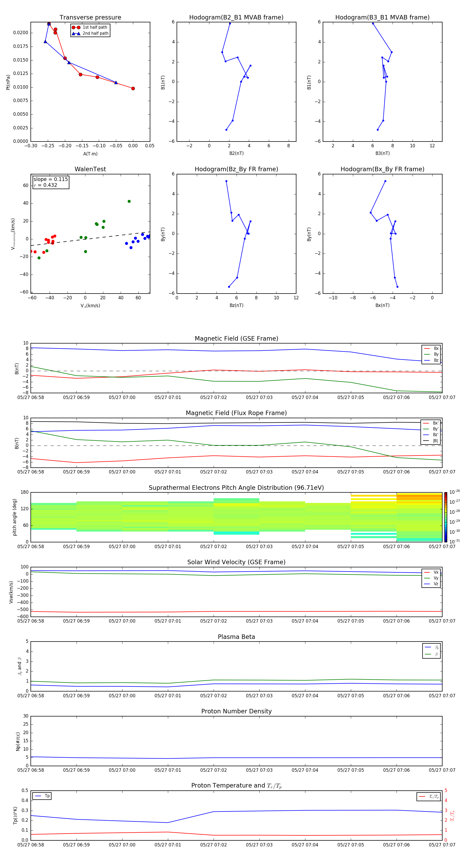Click 'Pt(nPa)' y-axis label
473x868 pixels.
pos(8,82)
